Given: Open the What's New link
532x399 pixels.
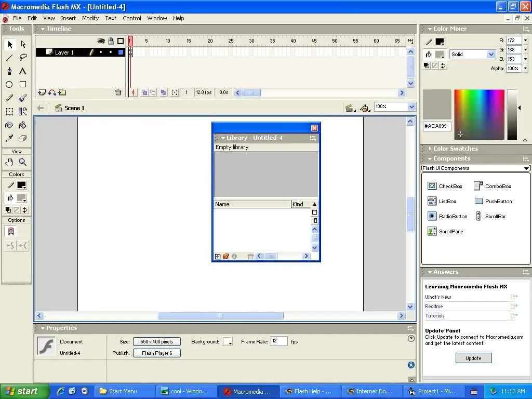Looking at the screenshot, I should 438,297.
